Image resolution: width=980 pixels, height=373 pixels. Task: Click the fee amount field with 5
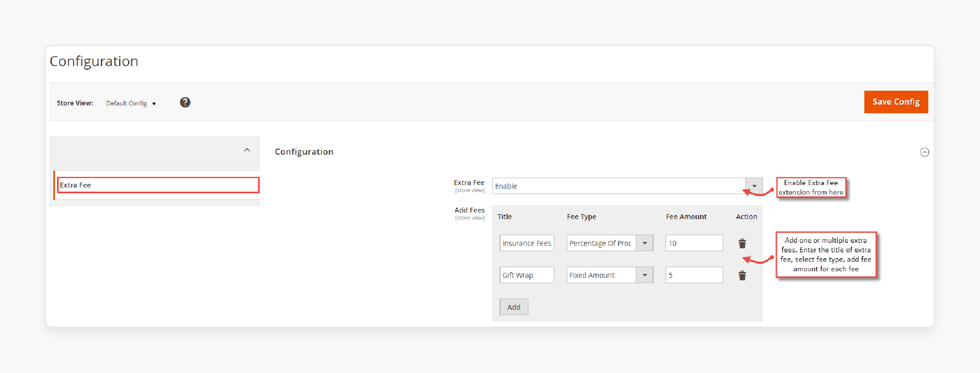694,275
